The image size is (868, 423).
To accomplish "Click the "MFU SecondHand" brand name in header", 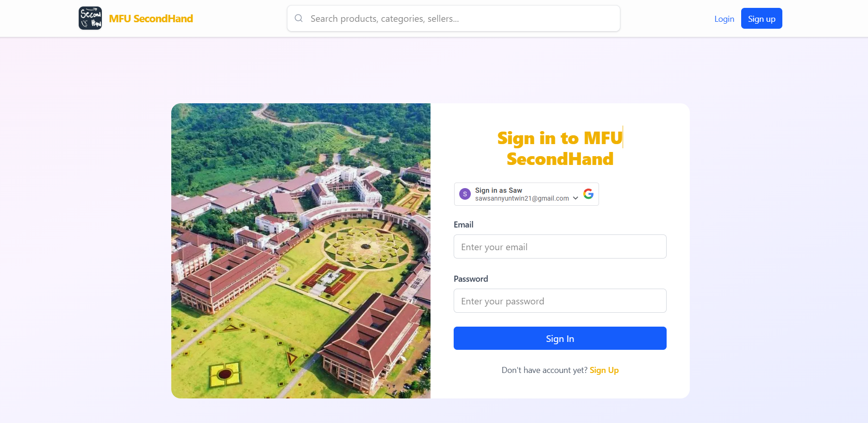I will (151, 19).
